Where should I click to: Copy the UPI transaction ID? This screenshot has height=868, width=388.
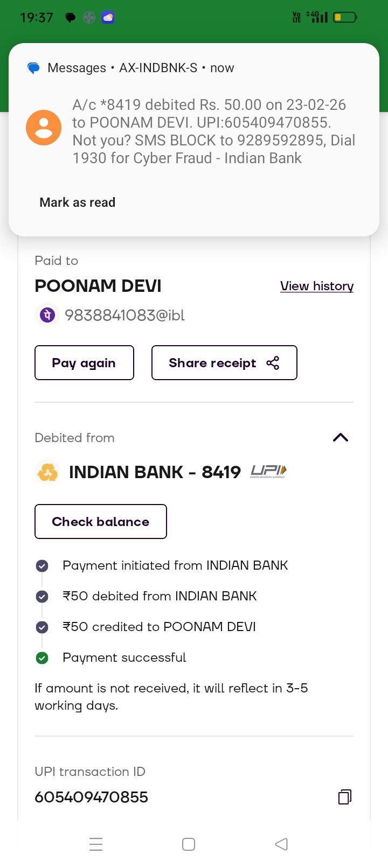point(344,797)
